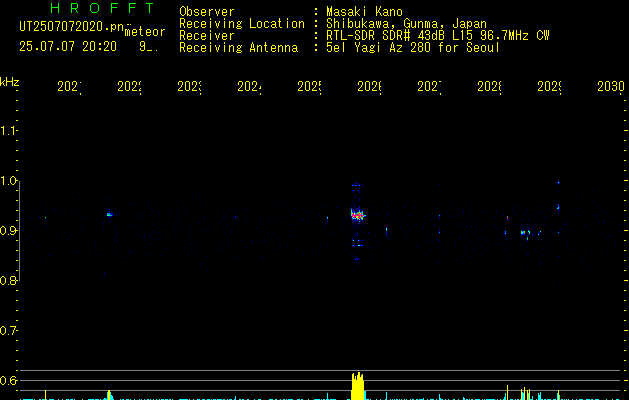Viewport: 629px width, 400px height.
Task: Click the 1.0 frequency axis label
Action: click(x=8, y=181)
